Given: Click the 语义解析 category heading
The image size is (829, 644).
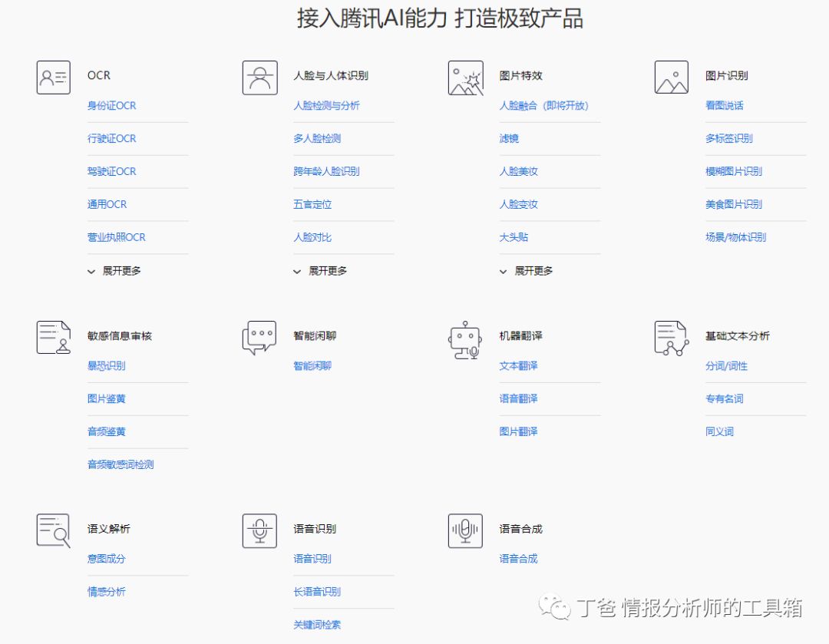Looking at the screenshot, I should [109, 529].
